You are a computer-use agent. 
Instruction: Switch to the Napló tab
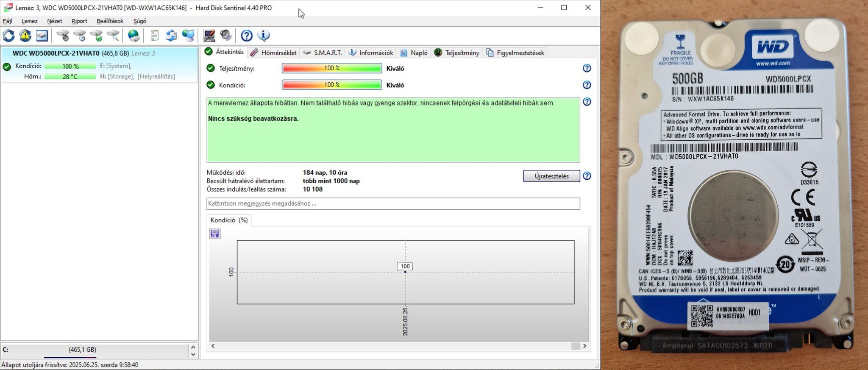(414, 53)
